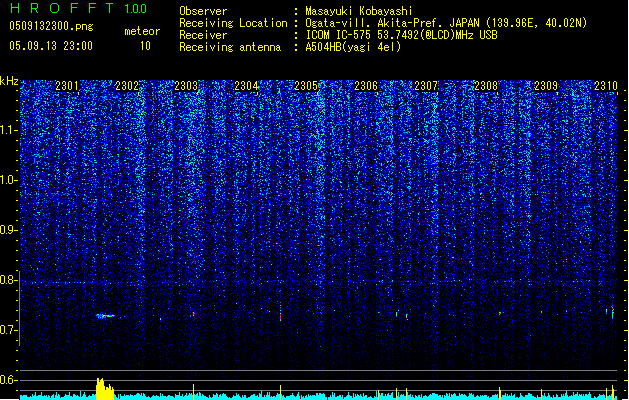Click the red vertical echo mark after 2304
The height and width of the screenshot is (400, 629).
tap(280, 315)
